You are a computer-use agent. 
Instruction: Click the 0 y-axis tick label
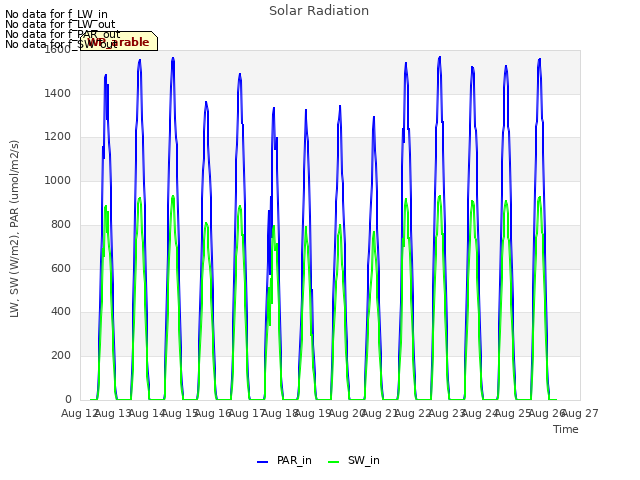68,399
